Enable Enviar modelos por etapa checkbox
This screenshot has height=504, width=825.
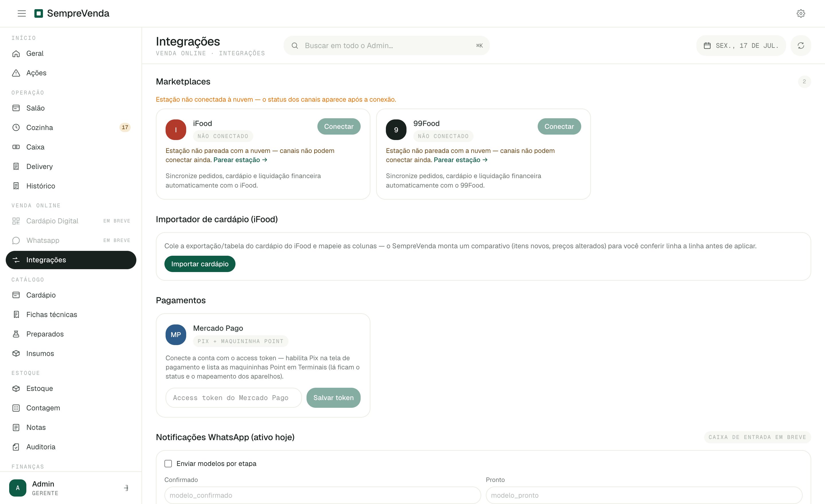pos(168,464)
